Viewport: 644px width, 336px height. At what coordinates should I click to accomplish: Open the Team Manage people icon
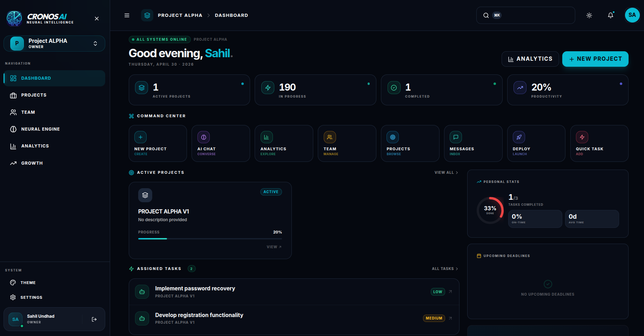coord(330,137)
